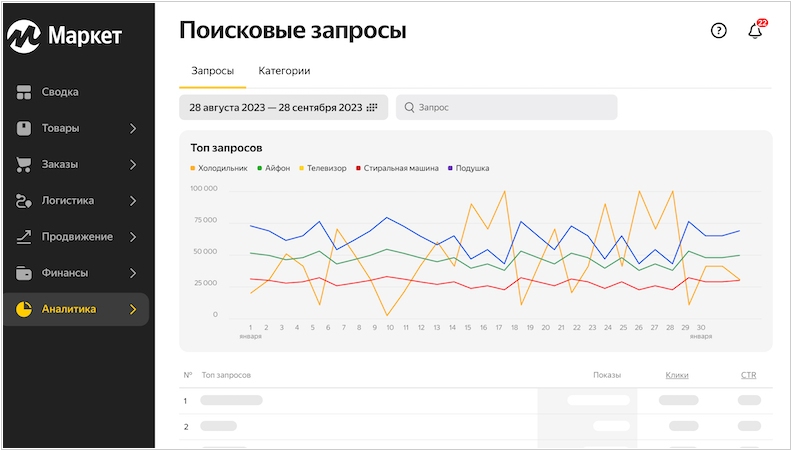This screenshot has width=791, height=450.
Task: Focus the Запрос search input field
Action: pyautogui.click(x=506, y=107)
